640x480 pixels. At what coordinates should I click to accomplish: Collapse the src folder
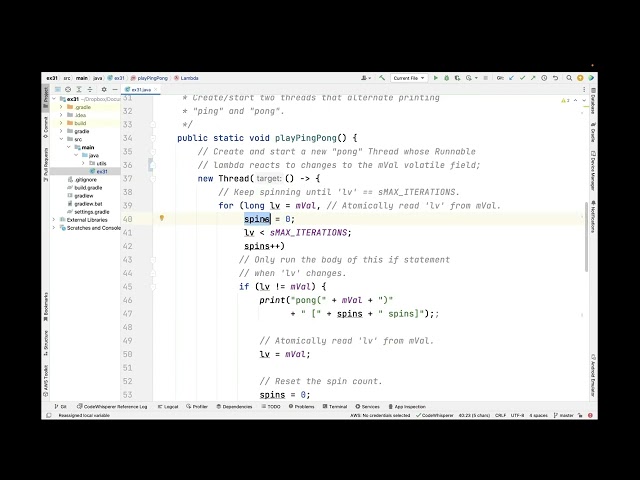(61, 139)
